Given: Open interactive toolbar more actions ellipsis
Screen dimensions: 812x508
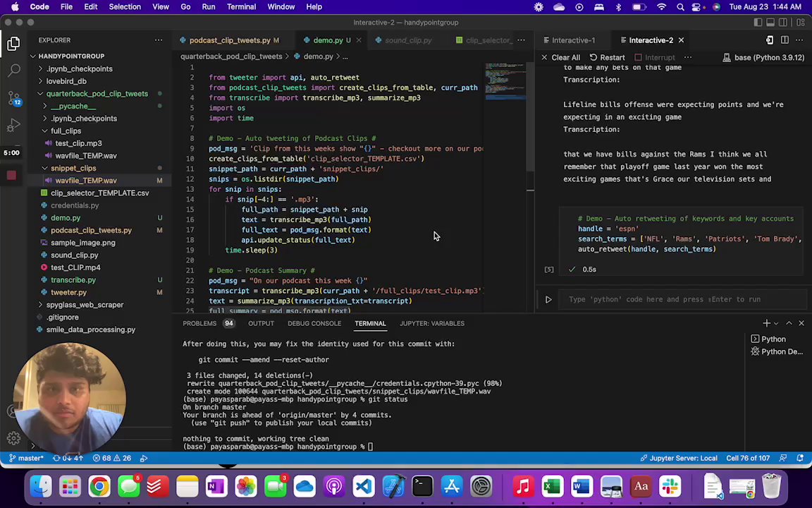Looking at the screenshot, I should (688, 58).
